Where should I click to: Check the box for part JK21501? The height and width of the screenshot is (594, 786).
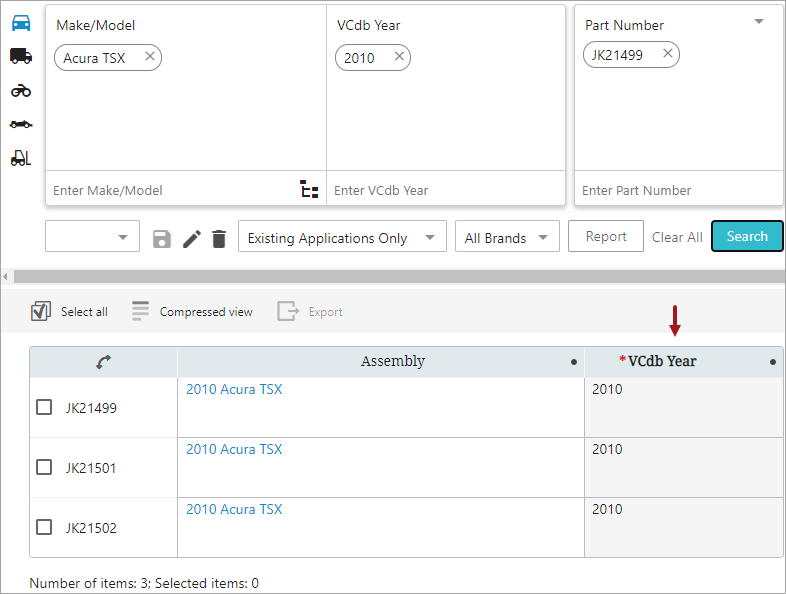point(44,467)
